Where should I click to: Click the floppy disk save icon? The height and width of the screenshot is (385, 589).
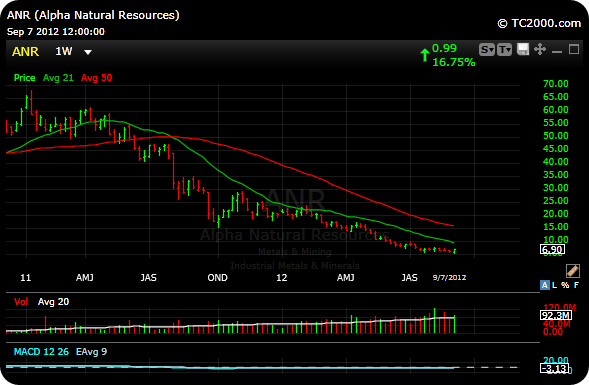click(523, 49)
